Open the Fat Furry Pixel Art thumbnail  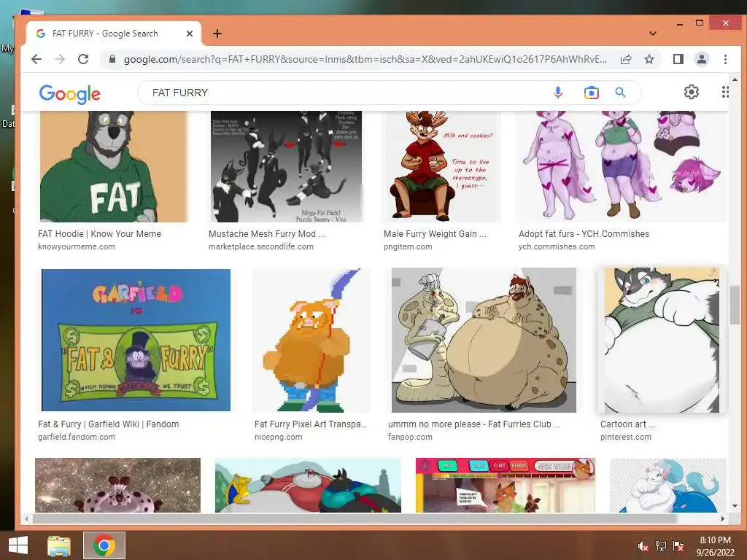coord(312,340)
